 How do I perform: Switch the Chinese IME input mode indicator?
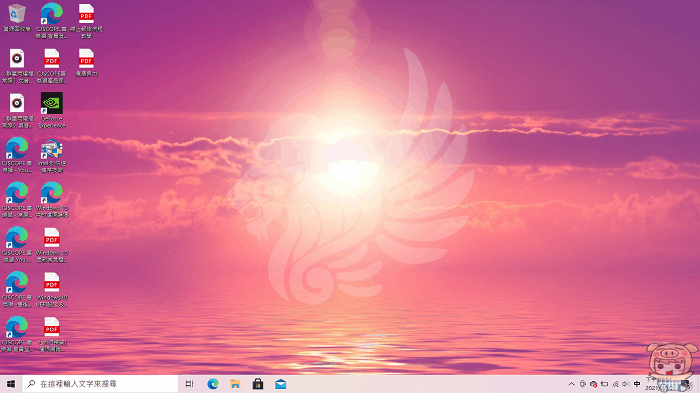tap(637, 384)
